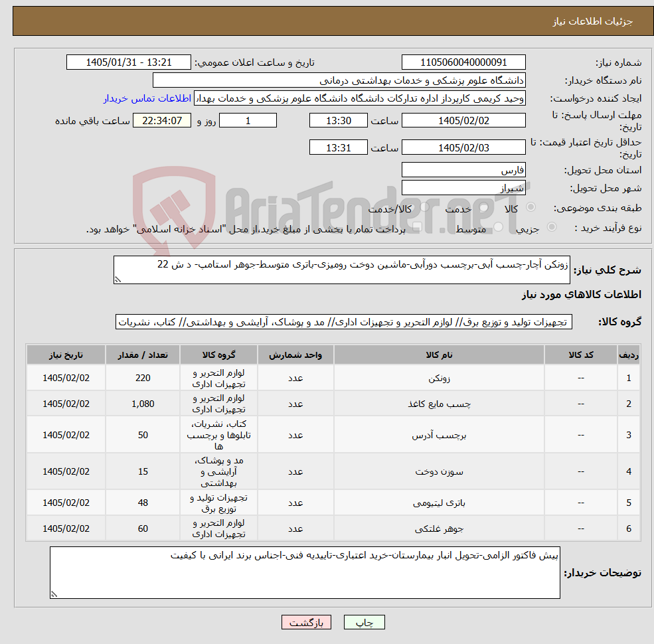Open اطلاعات تماس خریدار link

147,98
